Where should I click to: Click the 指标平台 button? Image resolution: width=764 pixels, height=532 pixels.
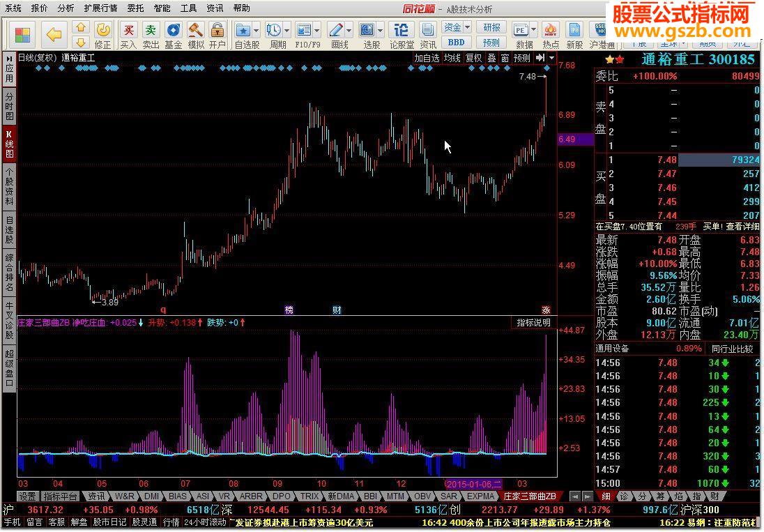[61, 496]
